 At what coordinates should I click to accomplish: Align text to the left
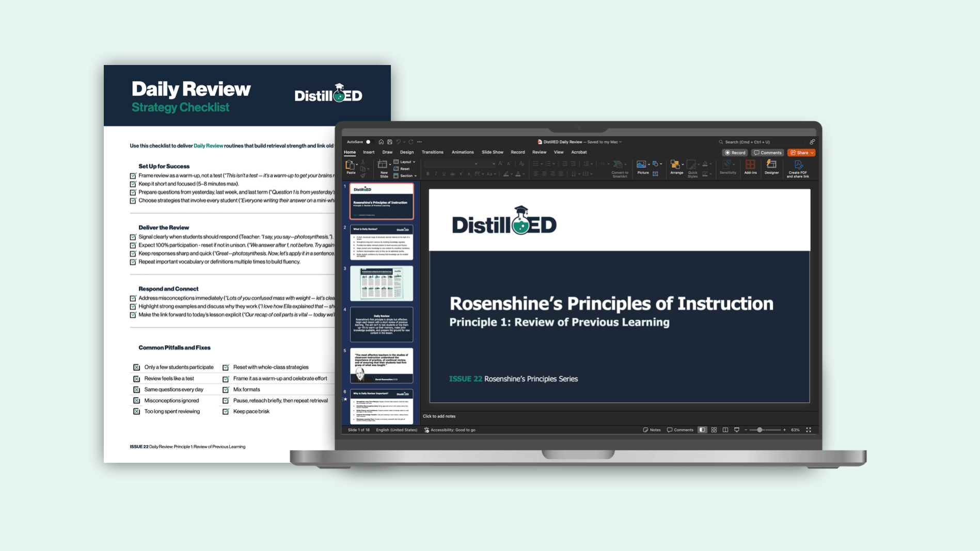[536, 174]
